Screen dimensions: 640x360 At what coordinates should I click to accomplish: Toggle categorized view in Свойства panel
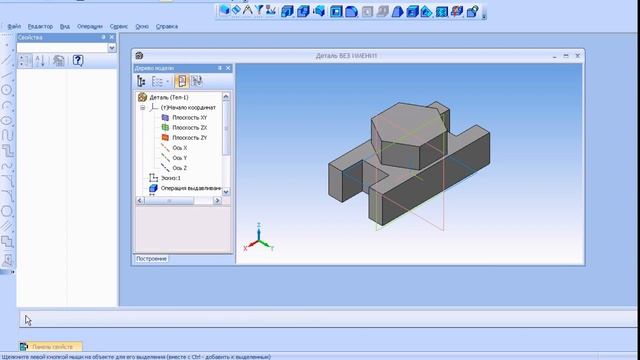pyautogui.click(x=25, y=61)
